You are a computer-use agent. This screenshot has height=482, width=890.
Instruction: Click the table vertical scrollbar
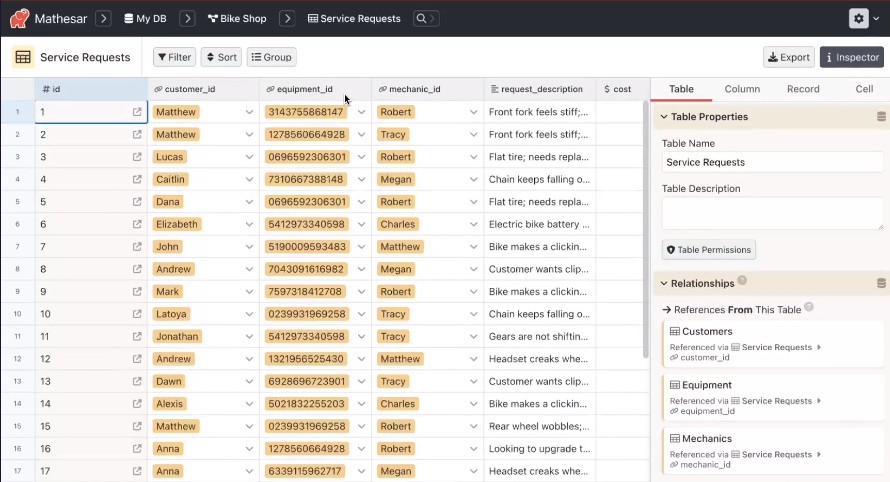(645, 230)
